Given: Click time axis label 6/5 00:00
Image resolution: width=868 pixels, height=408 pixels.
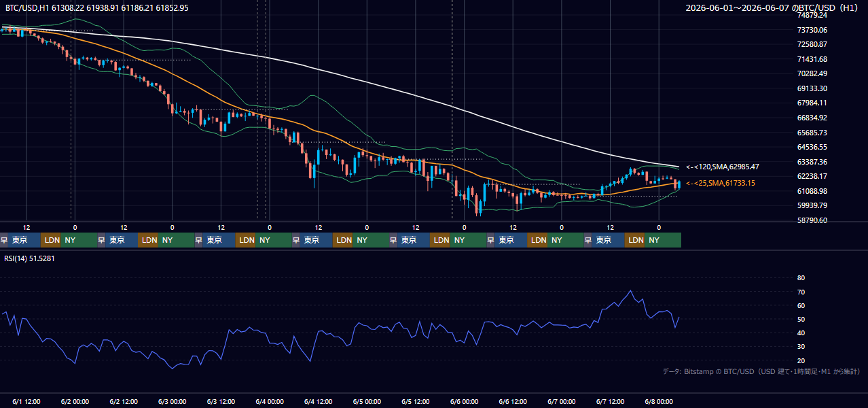Looking at the screenshot, I should (x=367, y=401).
